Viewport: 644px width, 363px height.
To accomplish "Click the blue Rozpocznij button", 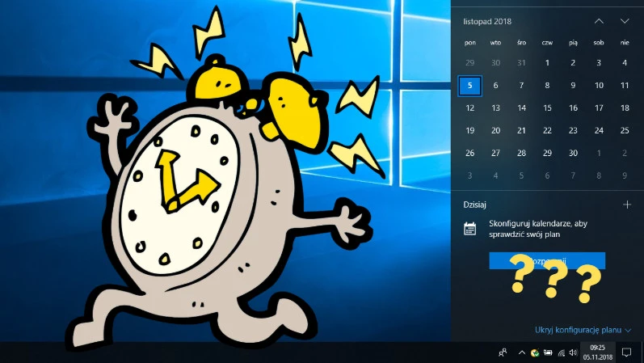I will pyautogui.click(x=547, y=260).
